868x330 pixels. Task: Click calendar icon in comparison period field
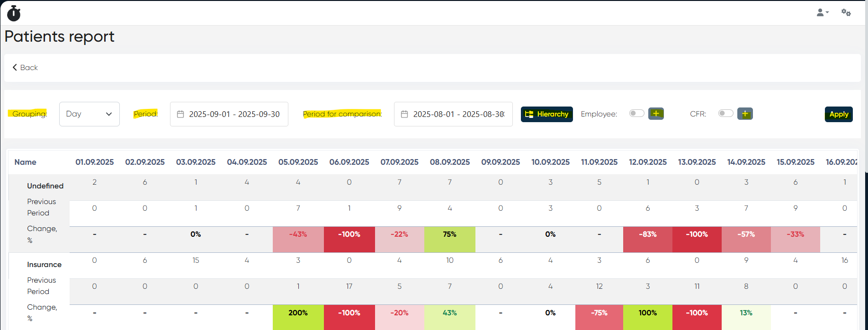(404, 114)
